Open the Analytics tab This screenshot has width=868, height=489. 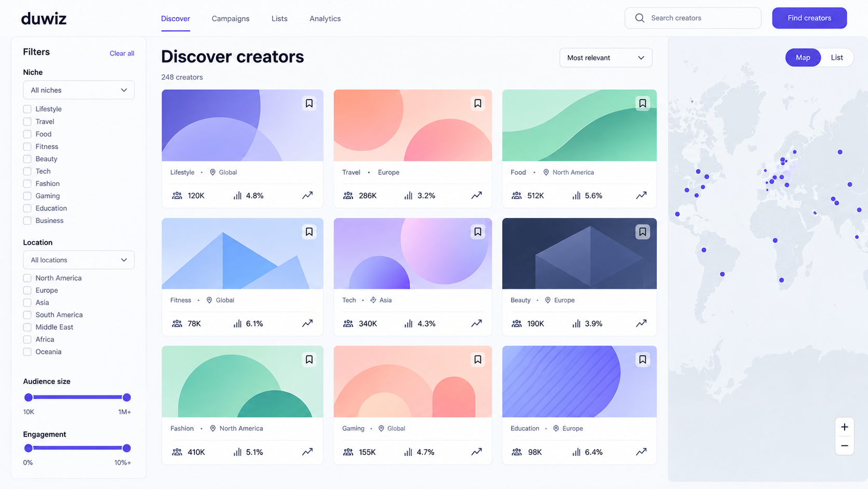pyautogui.click(x=325, y=19)
